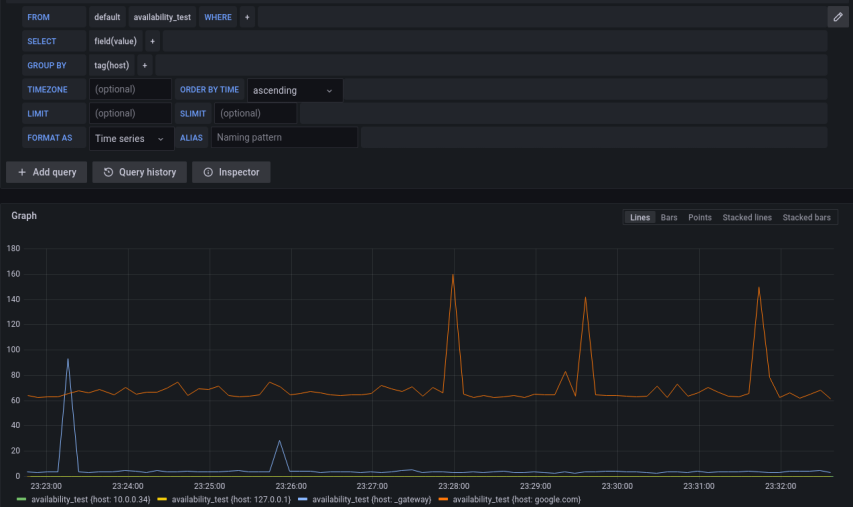Viewport: 853px width, 507px height.
Task: Add a WHERE condition with the plus button
Action: coord(247,17)
